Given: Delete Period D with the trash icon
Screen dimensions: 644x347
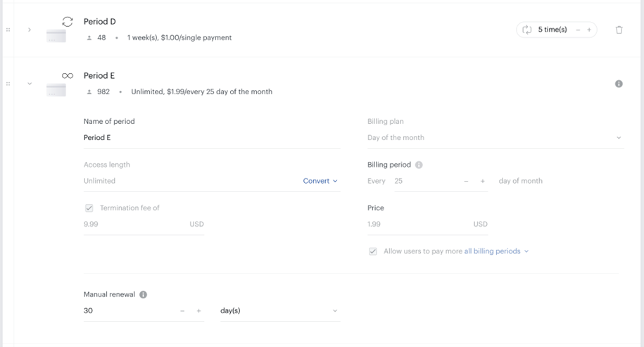Looking at the screenshot, I should [x=619, y=30].
